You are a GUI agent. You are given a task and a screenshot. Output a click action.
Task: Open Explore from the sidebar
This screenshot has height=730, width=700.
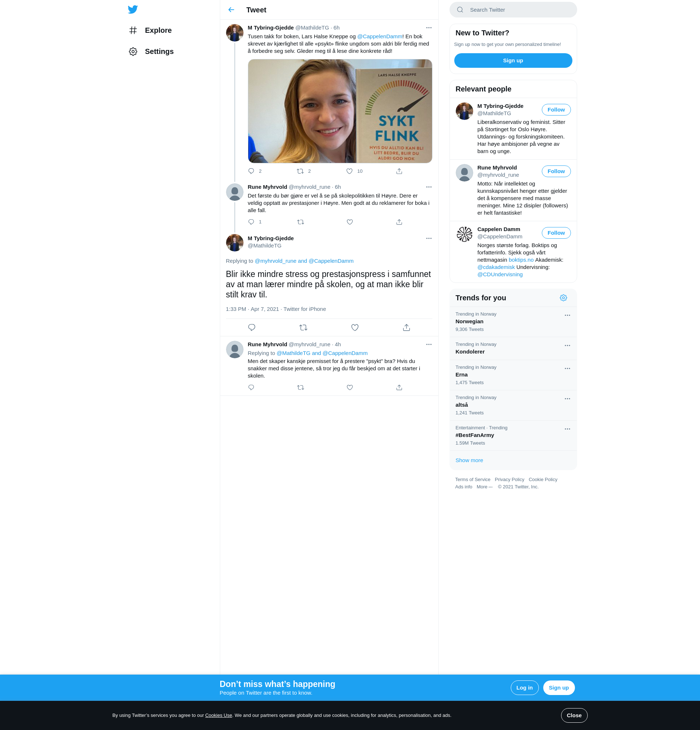[x=150, y=30]
